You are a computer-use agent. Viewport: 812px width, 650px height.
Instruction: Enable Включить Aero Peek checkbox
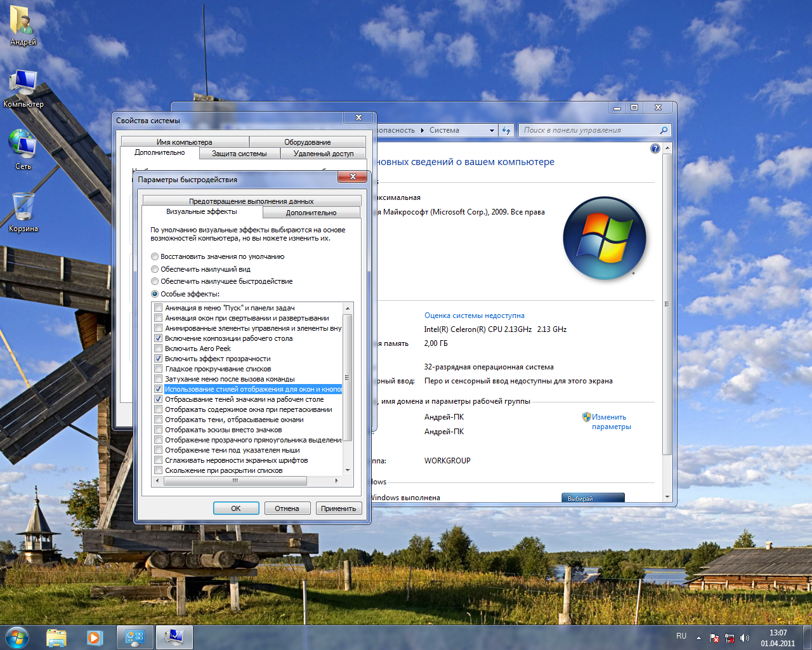(x=159, y=348)
